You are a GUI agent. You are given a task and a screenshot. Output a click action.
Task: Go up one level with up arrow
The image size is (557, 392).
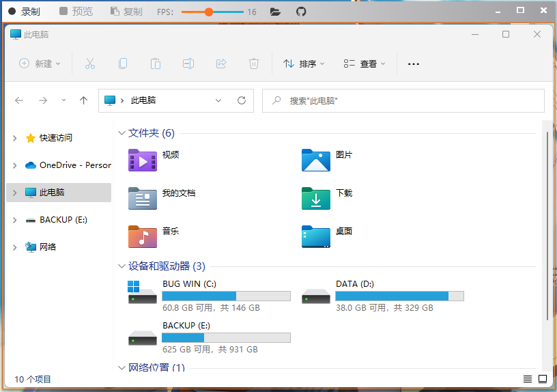tap(83, 100)
